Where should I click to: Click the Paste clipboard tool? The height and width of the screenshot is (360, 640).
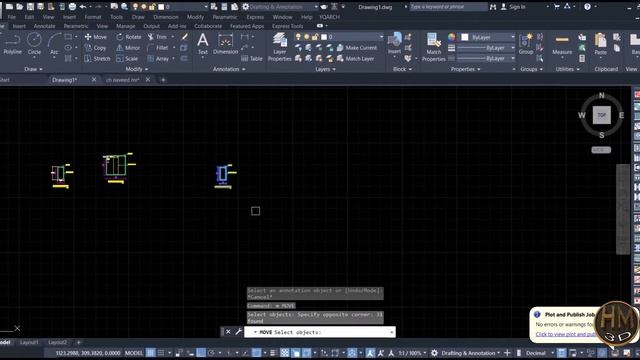[600, 44]
